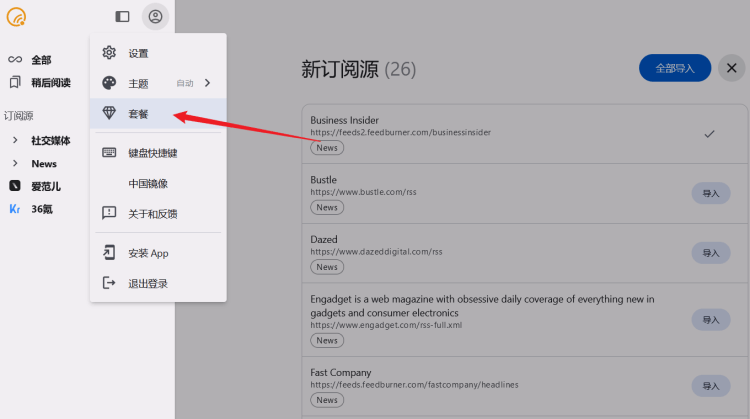
Task: Click the logout arrow icon
Action: point(109,283)
